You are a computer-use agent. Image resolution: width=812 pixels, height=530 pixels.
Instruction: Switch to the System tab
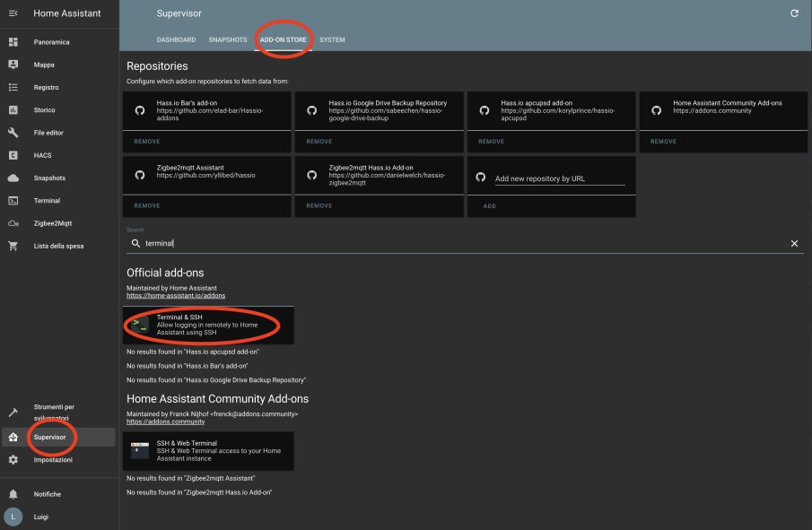332,39
